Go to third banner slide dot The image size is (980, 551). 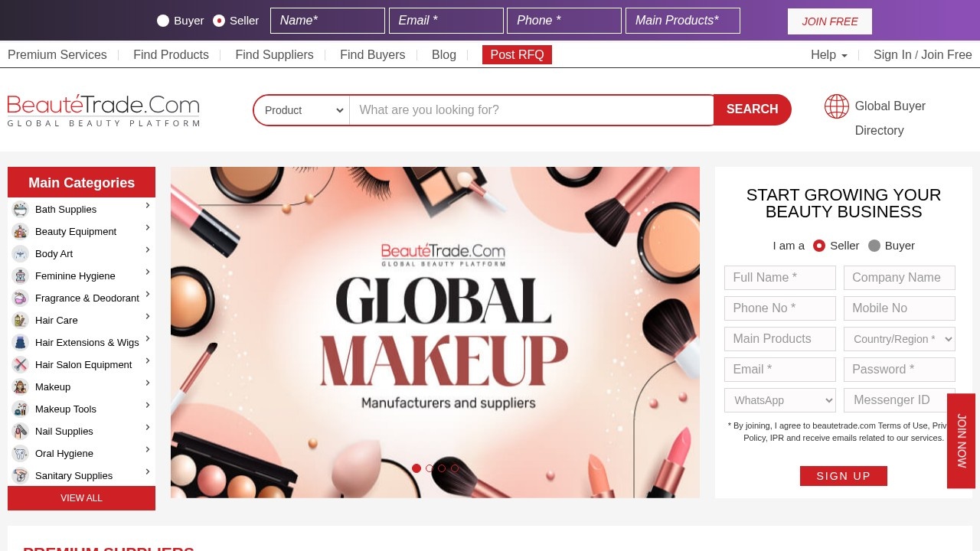coord(442,468)
